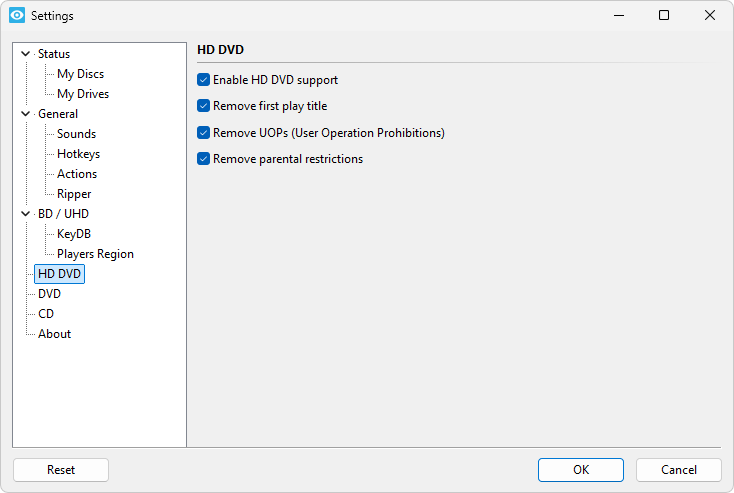Open the My Drives page
The width and height of the screenshot is (734, 493).
click(83, 94)
